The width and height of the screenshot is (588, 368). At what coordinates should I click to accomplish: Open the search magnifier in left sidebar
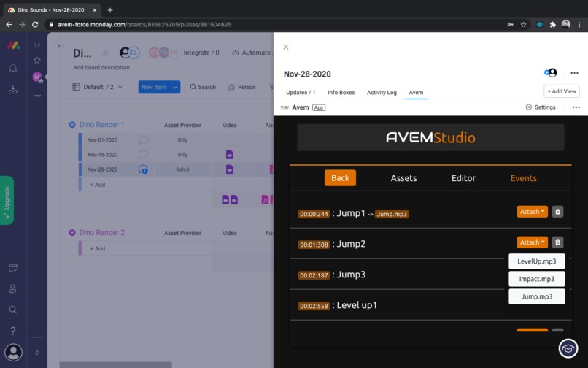(x=13, y=310)
